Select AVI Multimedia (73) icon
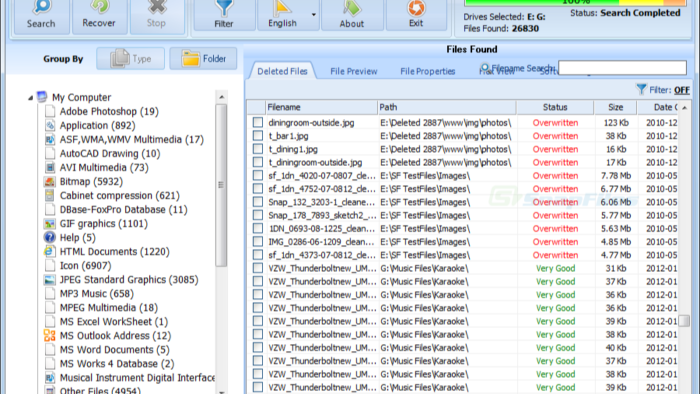Screen dimensions: 700x394 click(50, 167)
